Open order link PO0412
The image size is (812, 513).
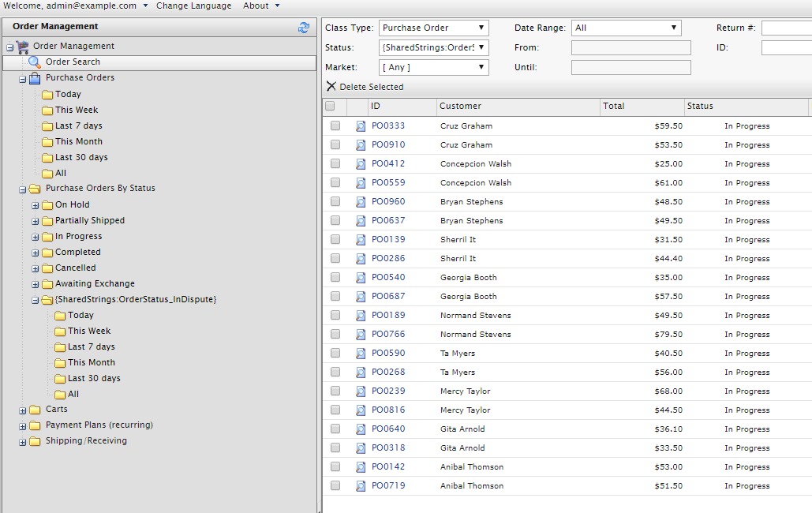[388, 164]
